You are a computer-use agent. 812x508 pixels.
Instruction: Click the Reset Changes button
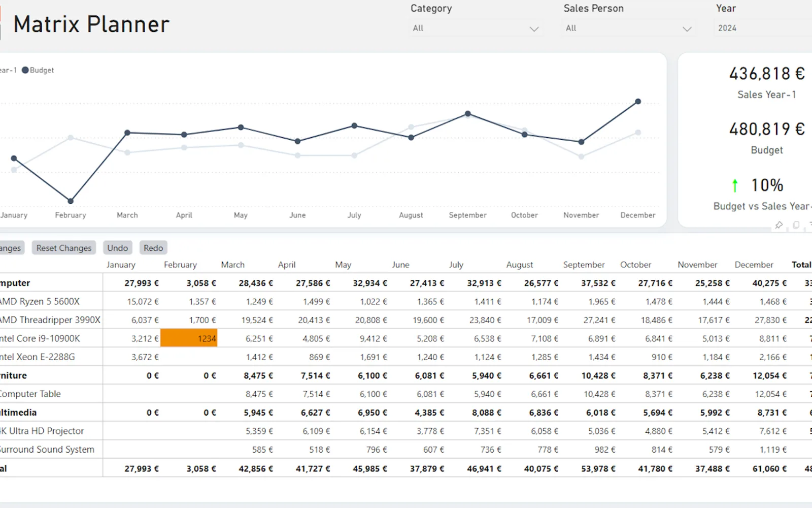[x=64, y=248]
